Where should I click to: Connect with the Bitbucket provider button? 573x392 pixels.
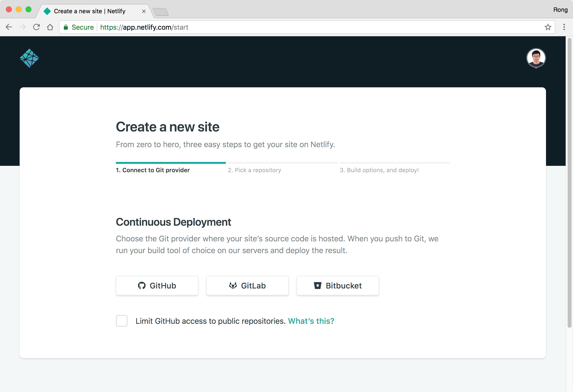pos(338,286)
